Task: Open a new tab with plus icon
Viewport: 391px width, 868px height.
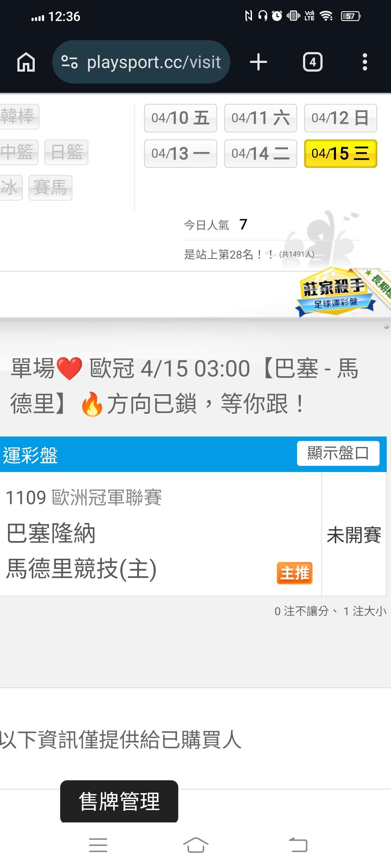Action: click(x=258, y=62)
